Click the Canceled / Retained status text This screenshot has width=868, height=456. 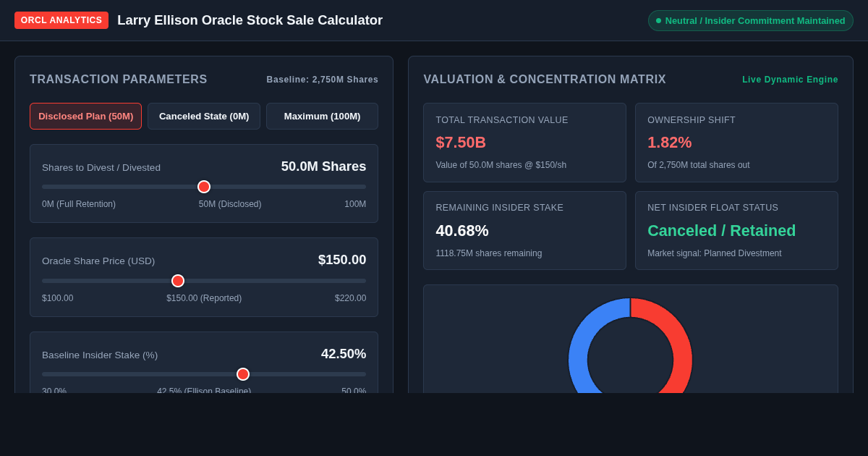721,231
